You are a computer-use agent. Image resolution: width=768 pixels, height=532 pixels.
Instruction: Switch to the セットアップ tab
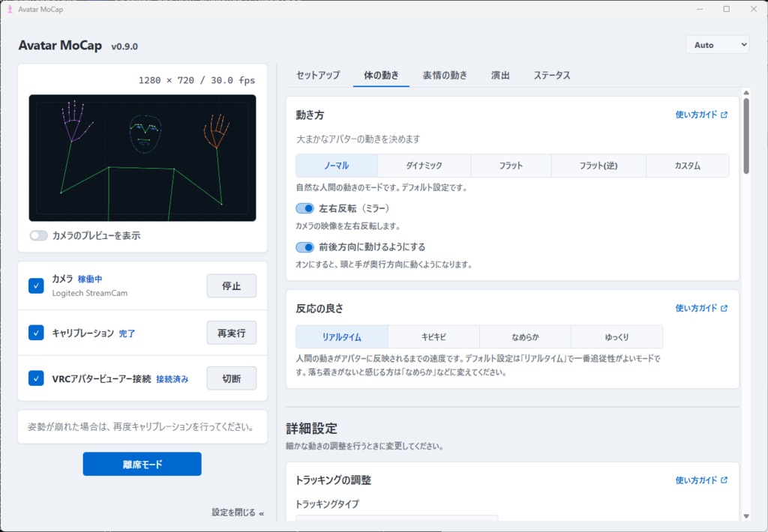[x=318, y=76]
